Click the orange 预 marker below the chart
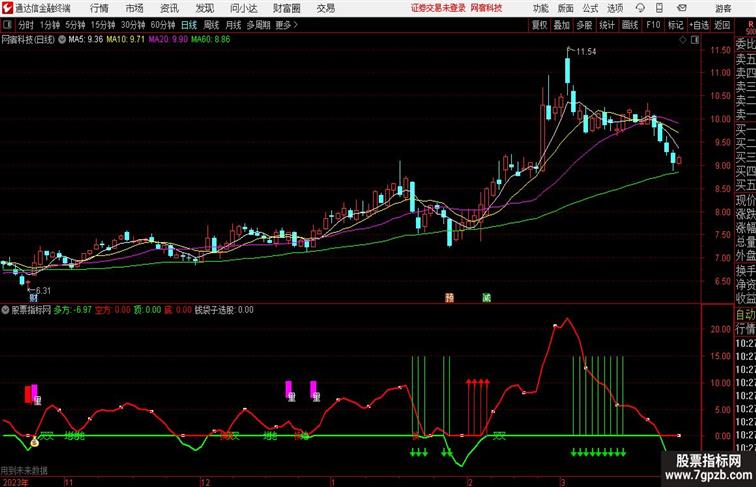This screenshot has height=487, width=756. click(449, 298)
